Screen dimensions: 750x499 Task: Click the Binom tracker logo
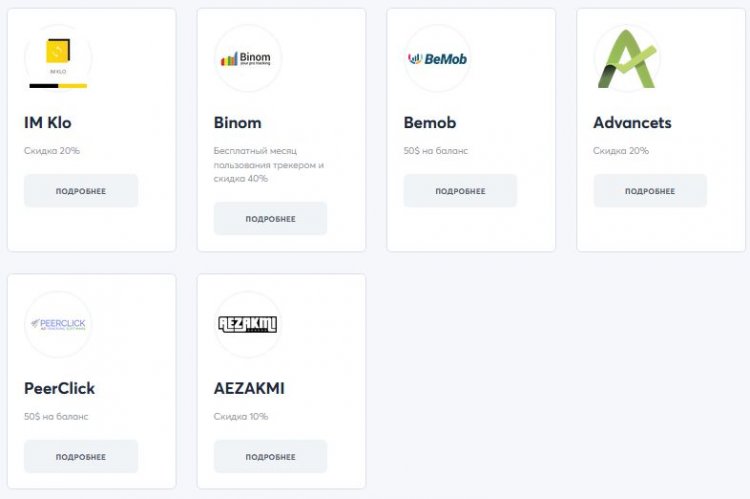tap(247, 58)
